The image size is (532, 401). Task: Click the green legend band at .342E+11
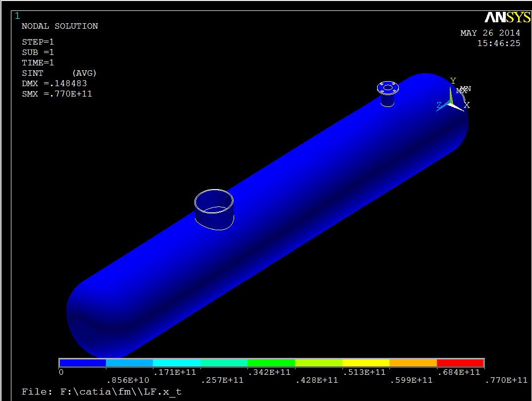[x=271, y=363]
